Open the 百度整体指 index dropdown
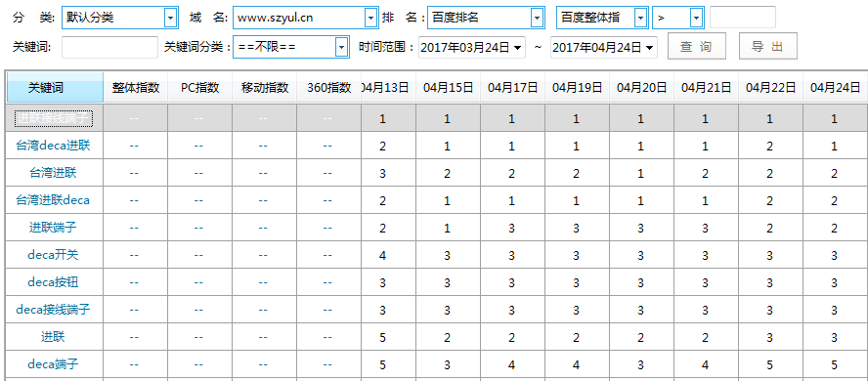The width and height of the screenshot is (868, 381). click(x=602, y=18)
